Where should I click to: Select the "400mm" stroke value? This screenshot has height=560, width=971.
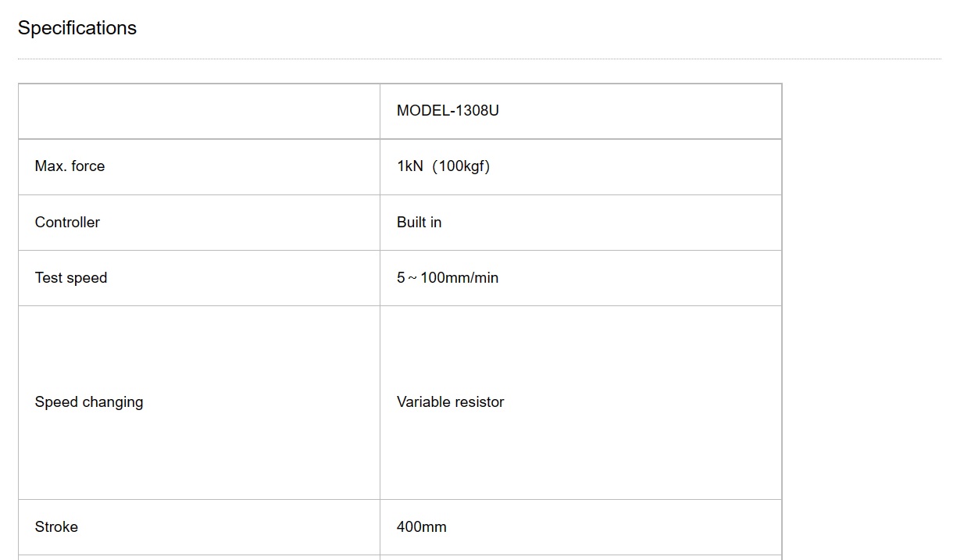point(421,527)
